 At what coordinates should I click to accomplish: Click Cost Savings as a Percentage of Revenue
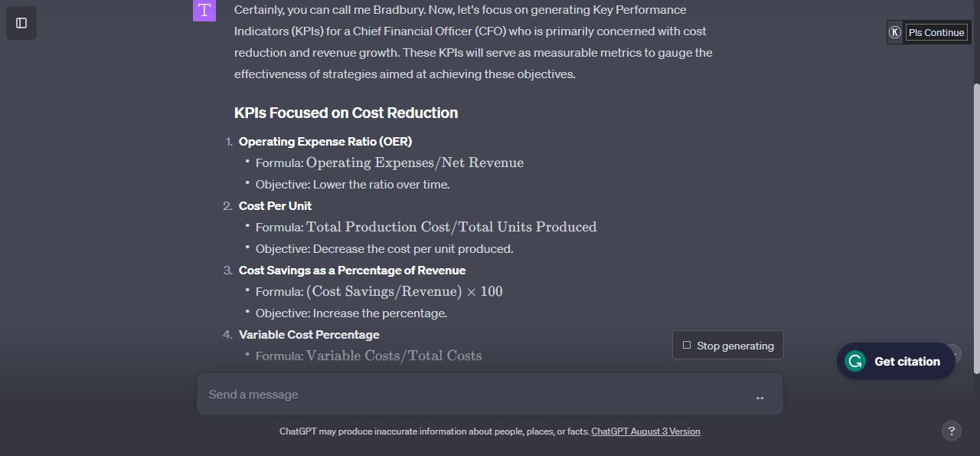tap(352, 270)
